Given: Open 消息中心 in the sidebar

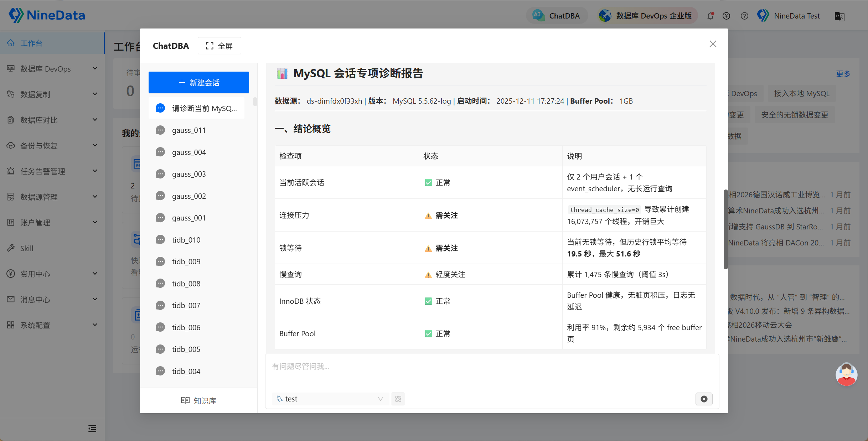Looking at the screenshot, I should [52, 300].
